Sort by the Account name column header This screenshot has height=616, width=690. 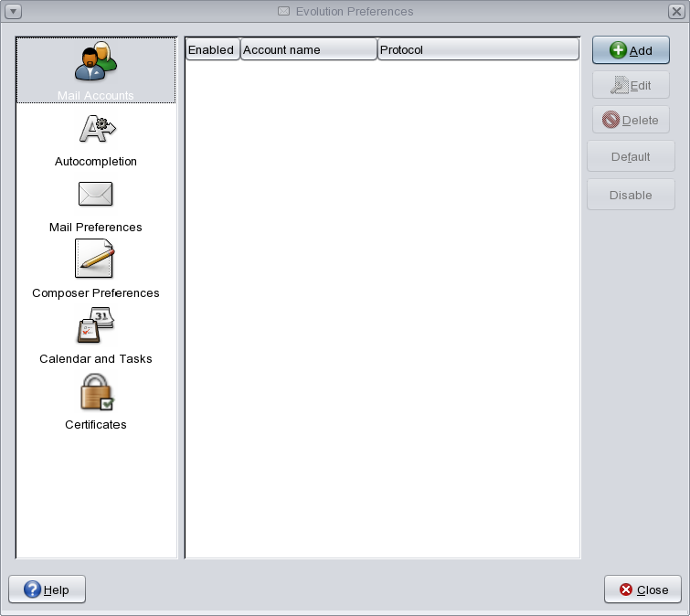pyautogui.click(x=309, y=49)
